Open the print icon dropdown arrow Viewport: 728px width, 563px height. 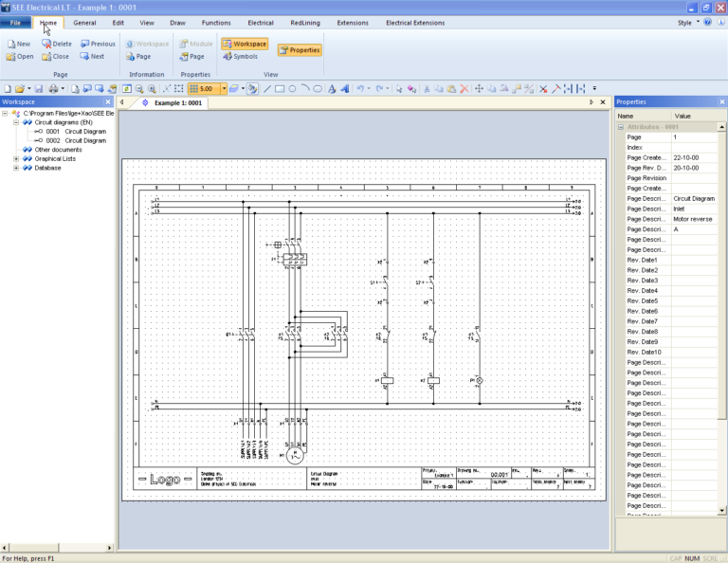pyautogui.click(x=63, y=89)
